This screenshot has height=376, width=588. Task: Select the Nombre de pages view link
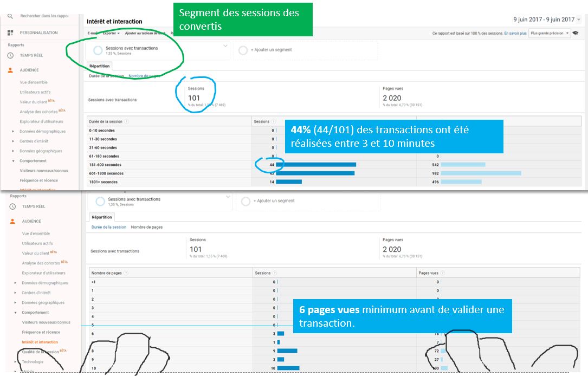[x=144, y=76]
